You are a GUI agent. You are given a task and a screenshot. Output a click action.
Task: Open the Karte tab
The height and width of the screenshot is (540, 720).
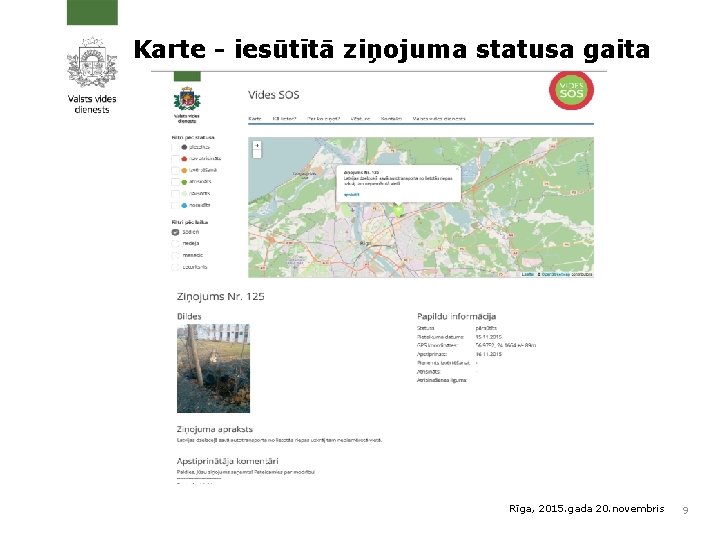point(255,118)
